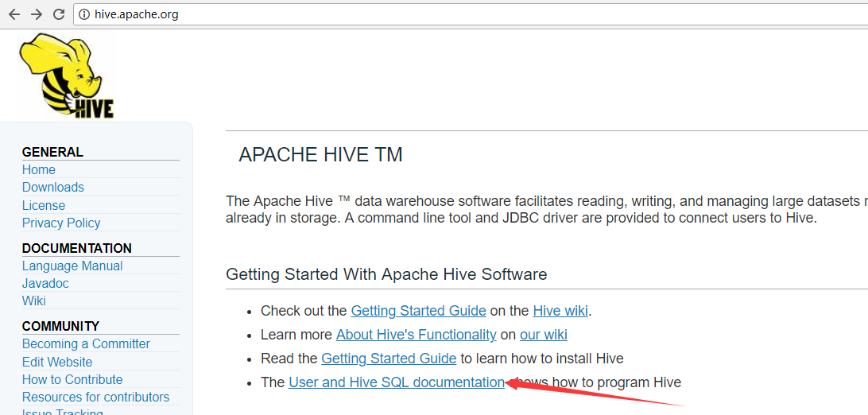Select the APACHE HIVE TM heading
Image resolution: width=868 pixels, height=415 pixels.
(320, 155)
